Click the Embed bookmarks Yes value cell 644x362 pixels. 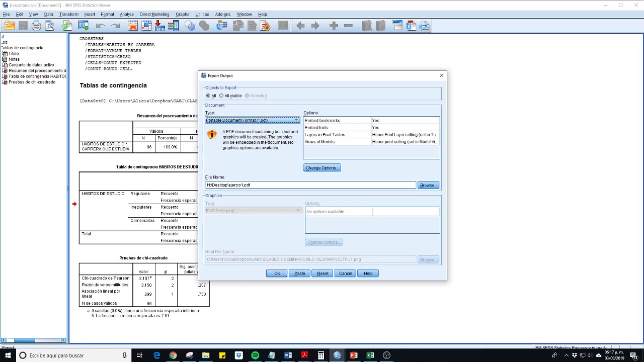(x=405, y=121)
